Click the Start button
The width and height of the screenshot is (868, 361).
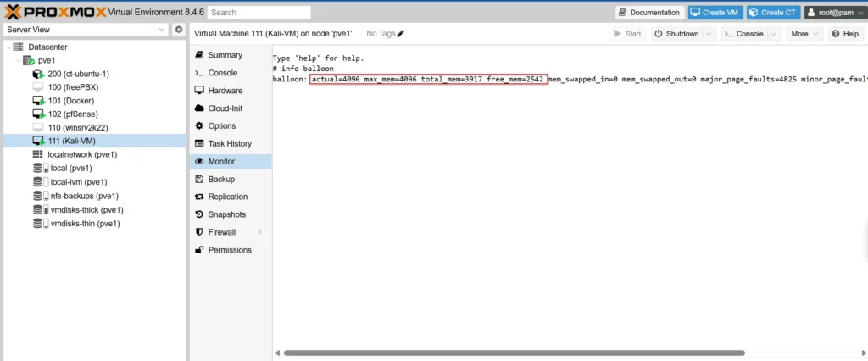(x=627, y=34)
